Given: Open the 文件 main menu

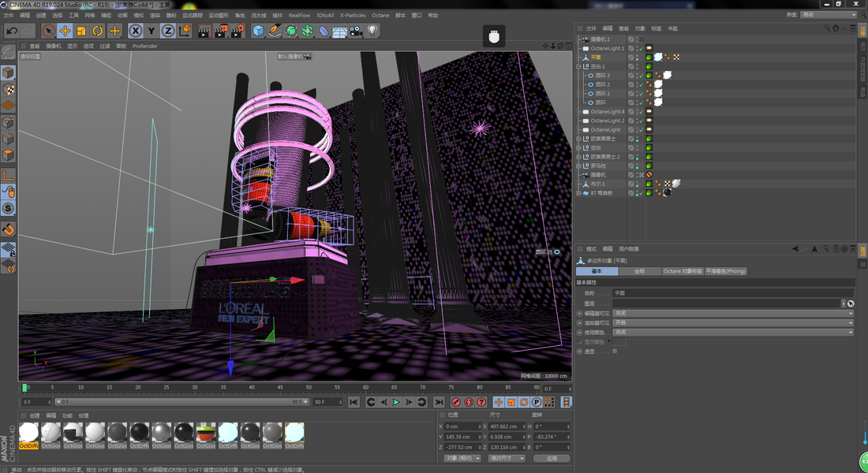Looking at the screenshot, I should (9, 16).
